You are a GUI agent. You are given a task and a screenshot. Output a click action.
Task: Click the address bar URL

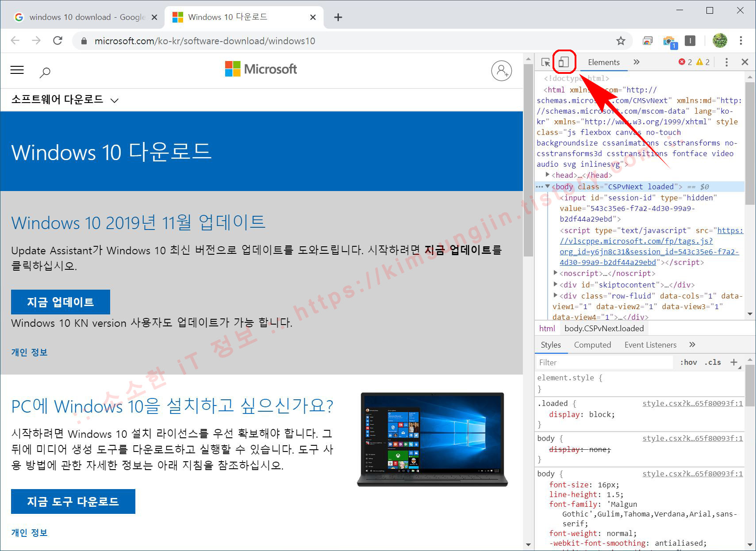click(205, 41)
